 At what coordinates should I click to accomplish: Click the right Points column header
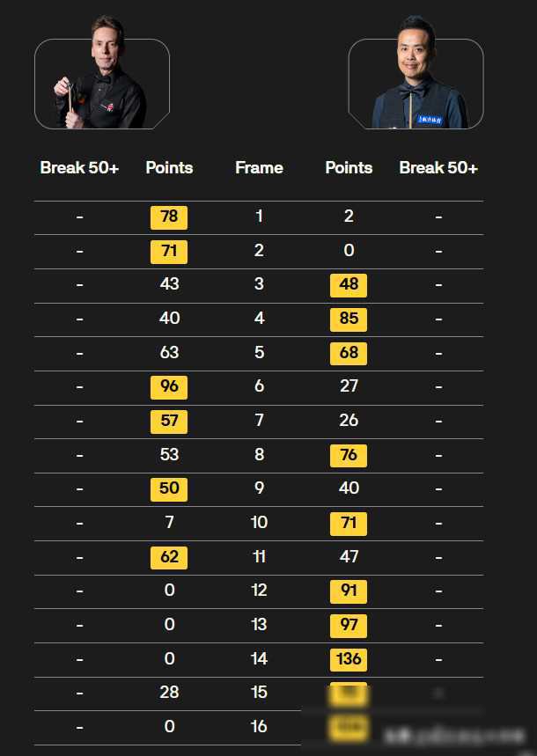coord(349,167)
